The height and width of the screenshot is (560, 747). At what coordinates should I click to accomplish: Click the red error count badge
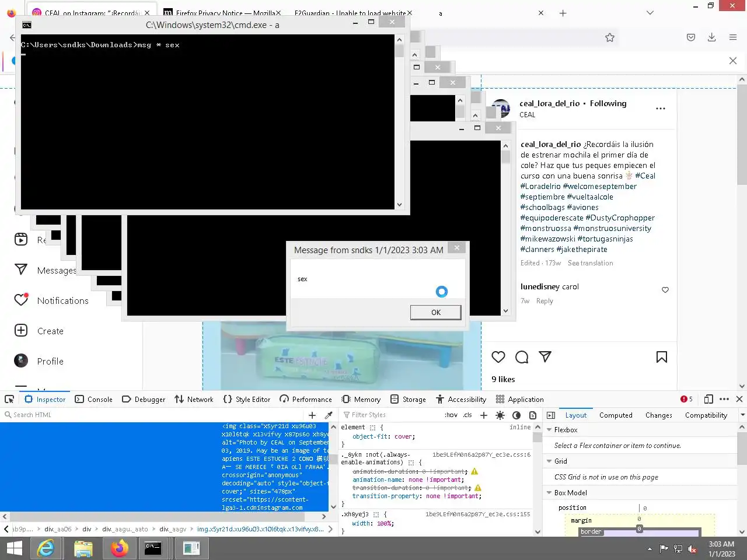point(686,400)
